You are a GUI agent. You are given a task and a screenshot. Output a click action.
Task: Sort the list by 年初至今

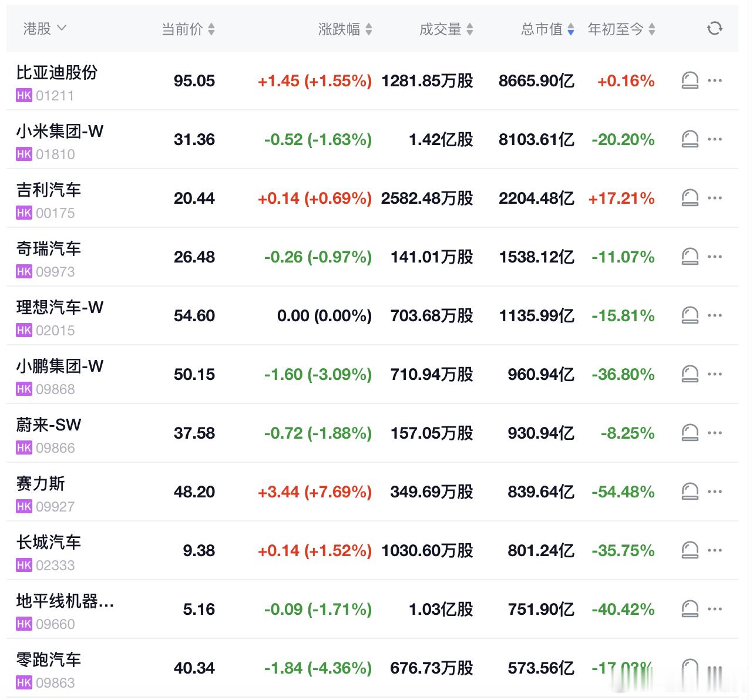tap(621, 29)
